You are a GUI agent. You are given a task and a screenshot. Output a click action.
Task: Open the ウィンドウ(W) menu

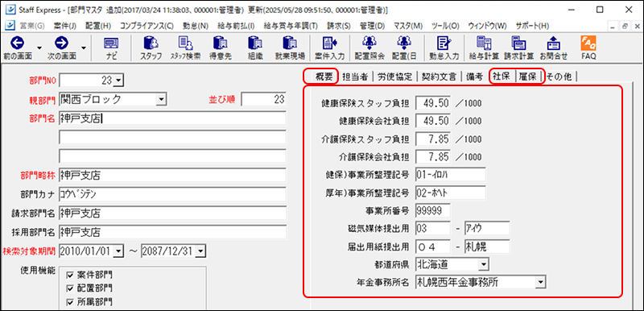487,26
